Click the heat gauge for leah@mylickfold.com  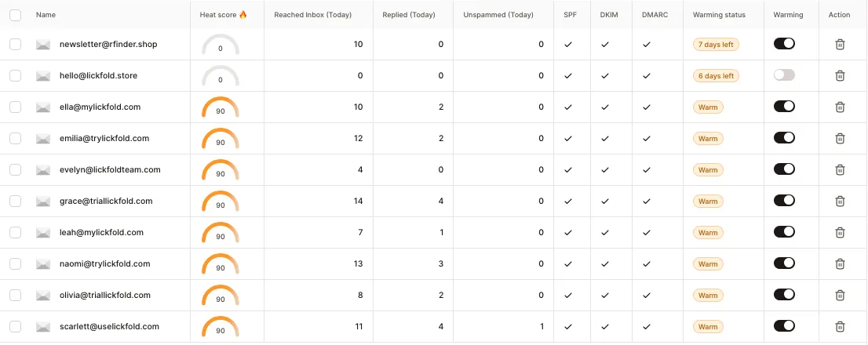(x=221, y=233)
